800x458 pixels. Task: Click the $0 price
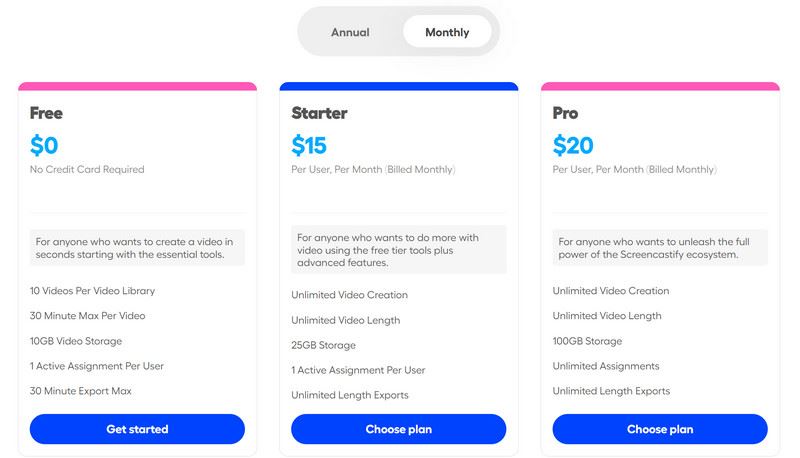point(44,146)
